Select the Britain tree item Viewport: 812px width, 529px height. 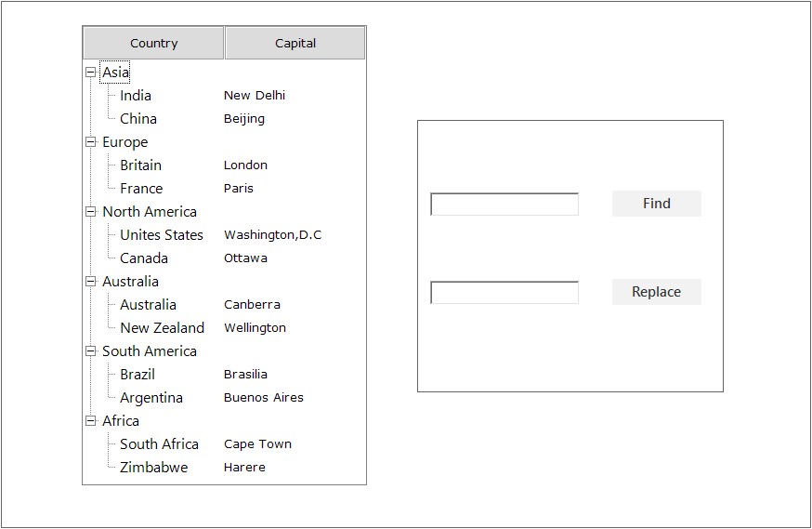(x=140, y=165)
